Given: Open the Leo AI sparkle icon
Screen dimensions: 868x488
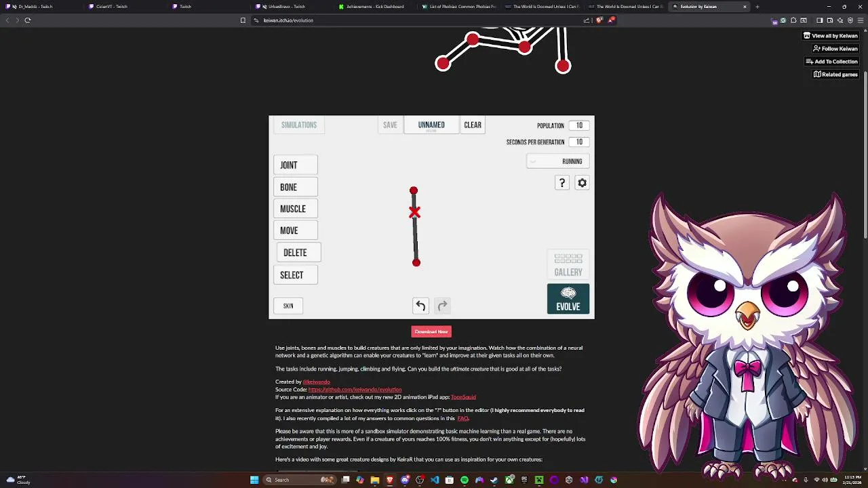Looking at the screenshot, I should (x=840, y=20).
